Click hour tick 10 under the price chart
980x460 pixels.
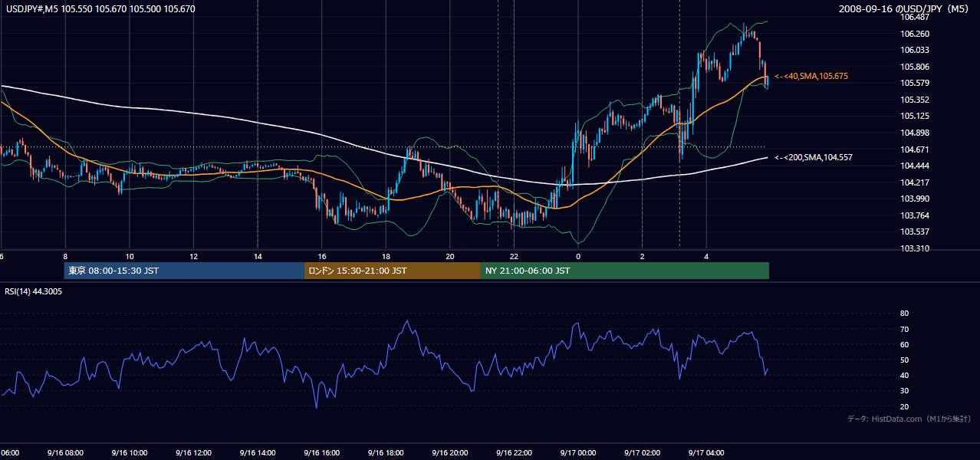tap(130, 257)
